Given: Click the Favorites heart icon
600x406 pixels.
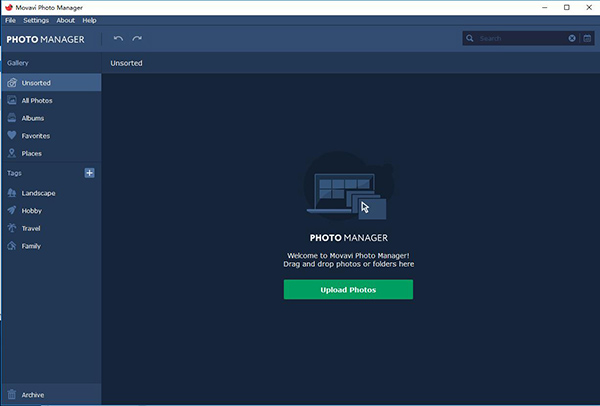Looking at the screenshot, I should click(x=12, y=135).
